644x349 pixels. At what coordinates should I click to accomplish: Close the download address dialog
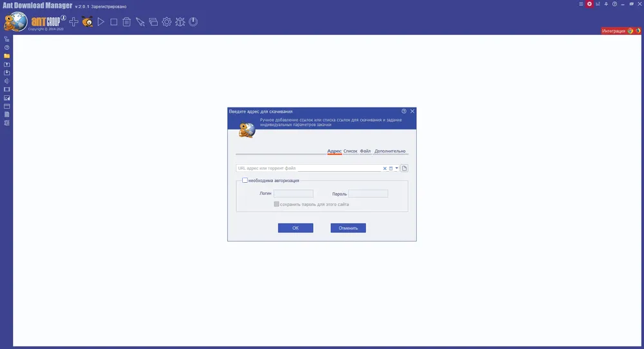pos(412,111)
